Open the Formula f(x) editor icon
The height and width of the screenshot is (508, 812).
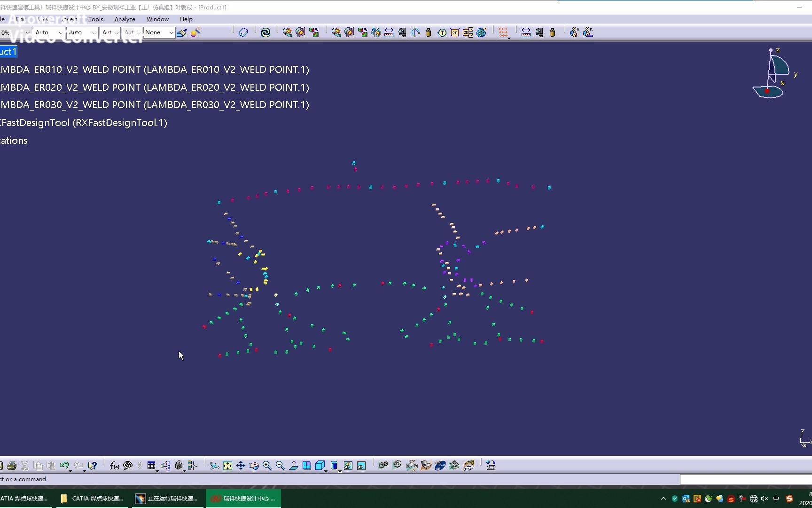114,465
